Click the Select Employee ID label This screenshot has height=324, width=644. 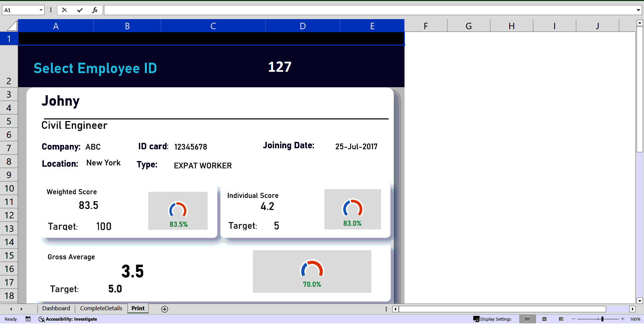pyautogui.click(x=95, y=68)
